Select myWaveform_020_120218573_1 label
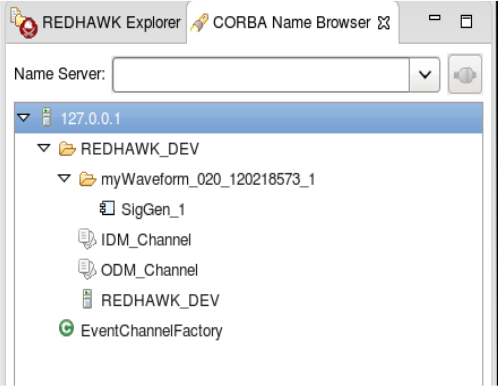The width and height of the screenshot is (498, 386). tap(208, 180)
